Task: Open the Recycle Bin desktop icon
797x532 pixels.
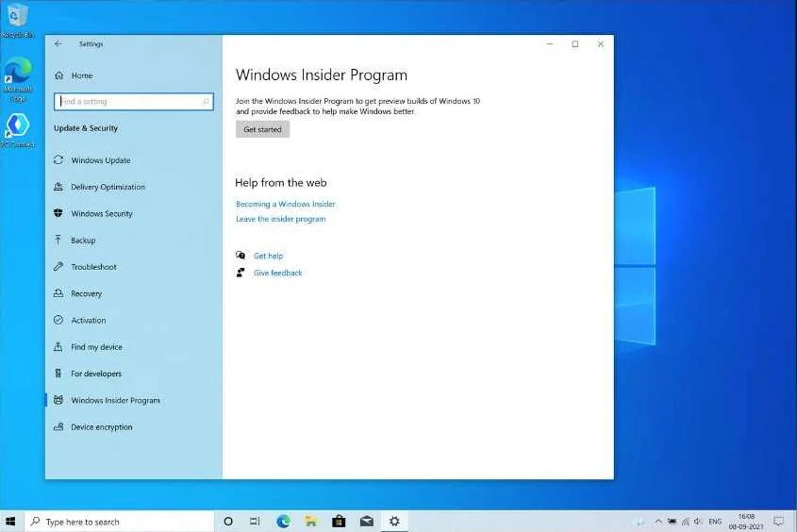Action: click(17, 15)
